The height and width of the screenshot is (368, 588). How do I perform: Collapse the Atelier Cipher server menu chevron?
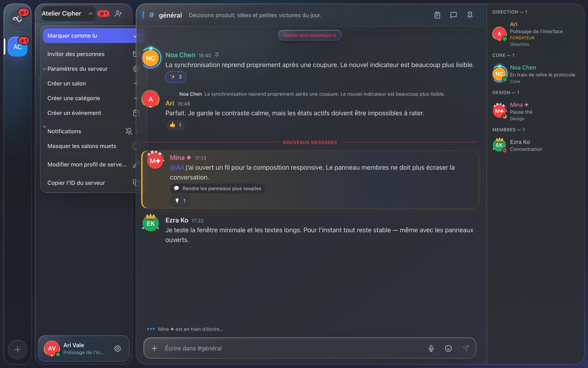pyautogui.click(x=90, y=14)
